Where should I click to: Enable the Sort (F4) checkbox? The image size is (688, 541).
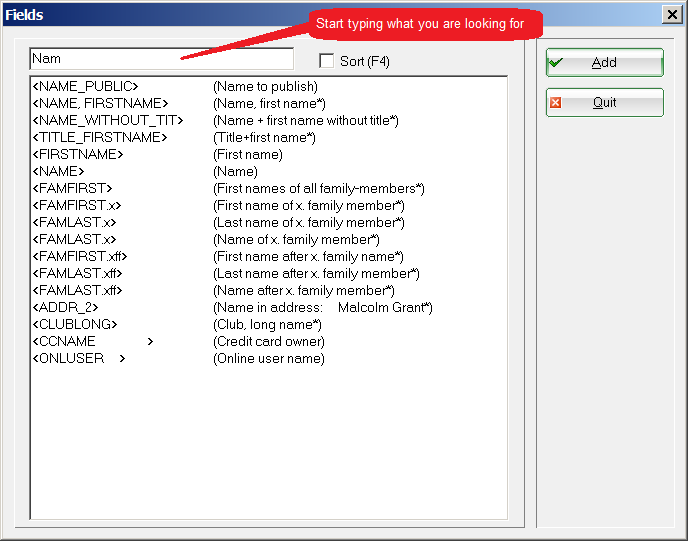[x=326, y=61]
